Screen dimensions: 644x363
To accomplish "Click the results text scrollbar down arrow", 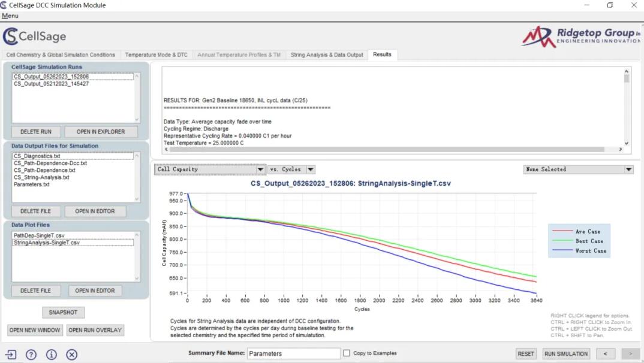I will click(627, 143).
